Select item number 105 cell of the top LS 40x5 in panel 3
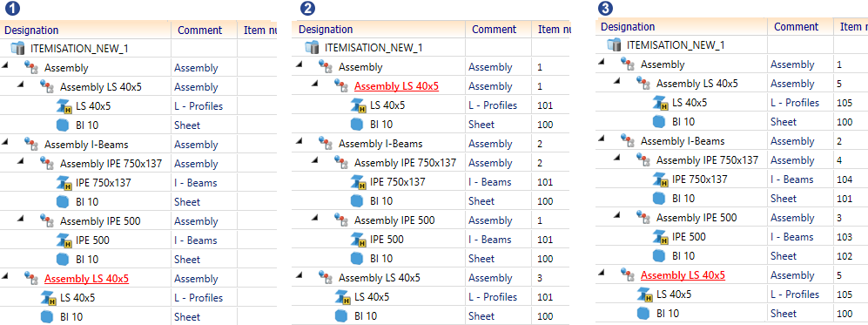The width and height of the screenshot is (868, 325). (x=851, y=103)
